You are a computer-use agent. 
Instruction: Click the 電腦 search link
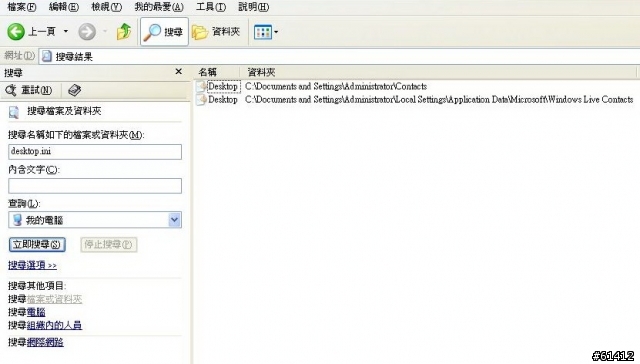point(36,312)
